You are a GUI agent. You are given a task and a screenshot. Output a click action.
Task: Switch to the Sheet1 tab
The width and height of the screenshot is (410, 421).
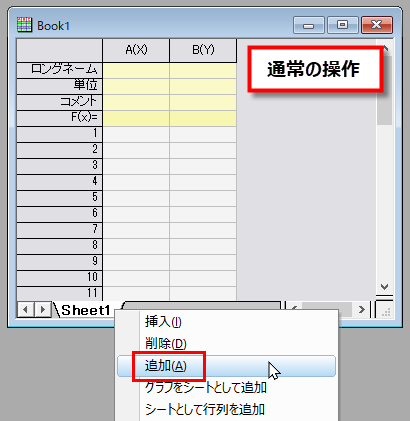tap(86, 310)
